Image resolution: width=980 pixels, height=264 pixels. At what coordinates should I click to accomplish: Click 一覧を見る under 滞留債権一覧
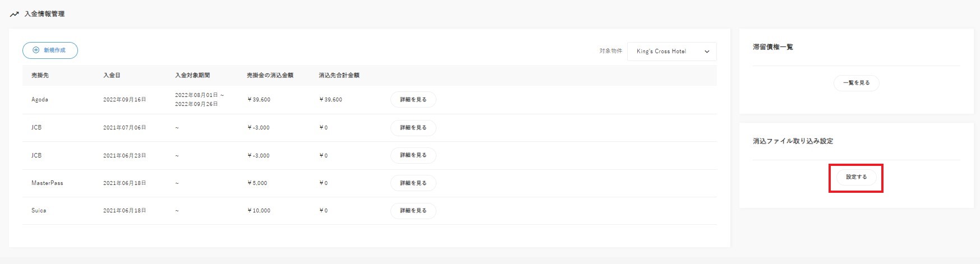(x=856, y=83)
